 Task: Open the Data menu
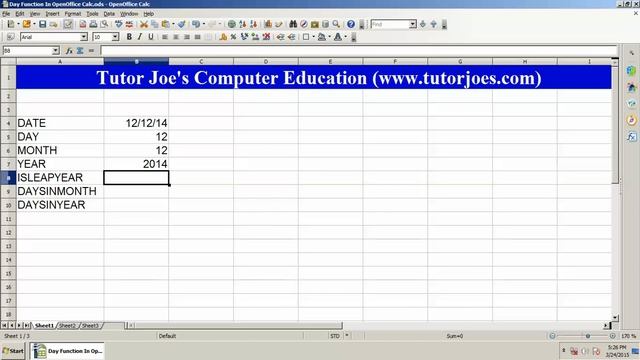(x=109, y=13)
